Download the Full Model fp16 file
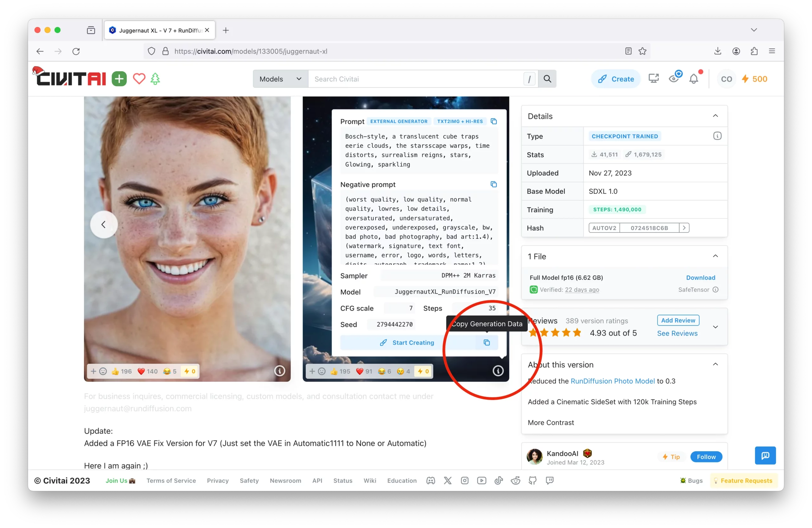The width and height of the screenshot is (812, 528). (x=700, y=278)
